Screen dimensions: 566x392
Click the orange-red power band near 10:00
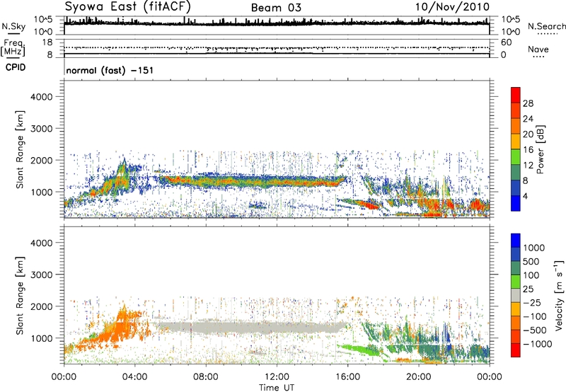click(241, 180)
